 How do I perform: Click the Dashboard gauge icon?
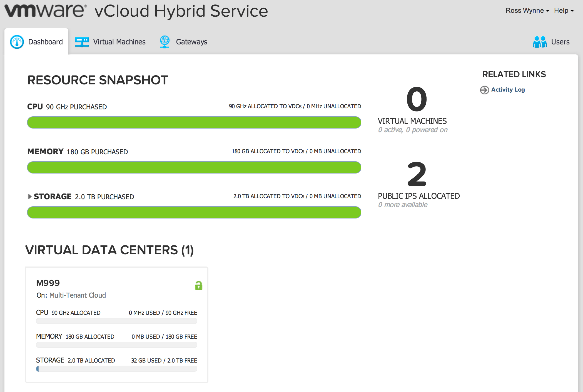tap(17, 42)
